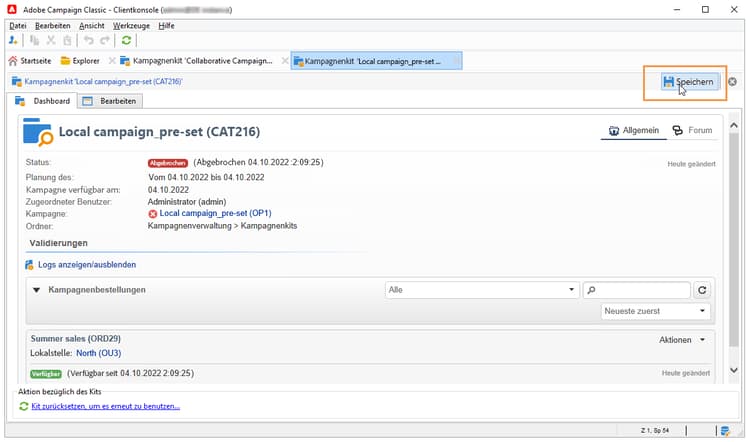Click Kit zurücksetzen, um es erneut zu benutzen link
The height and width of the screenshot is (442, 750).
pyautogui.click(x=106, y=407)
